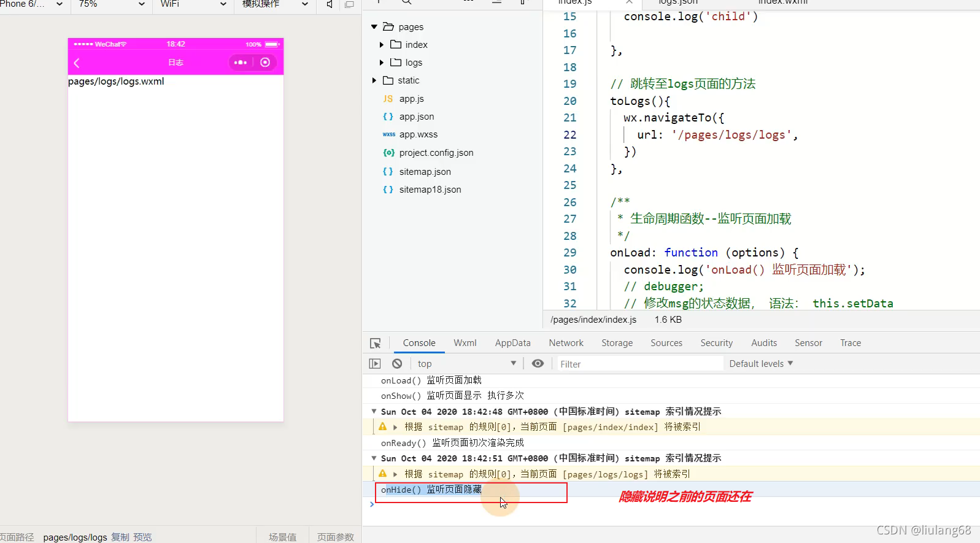The height and width of the screenshot is (543, 980).
Task: Click the 复制 link for the page path
Action: (x=120, y=537)
